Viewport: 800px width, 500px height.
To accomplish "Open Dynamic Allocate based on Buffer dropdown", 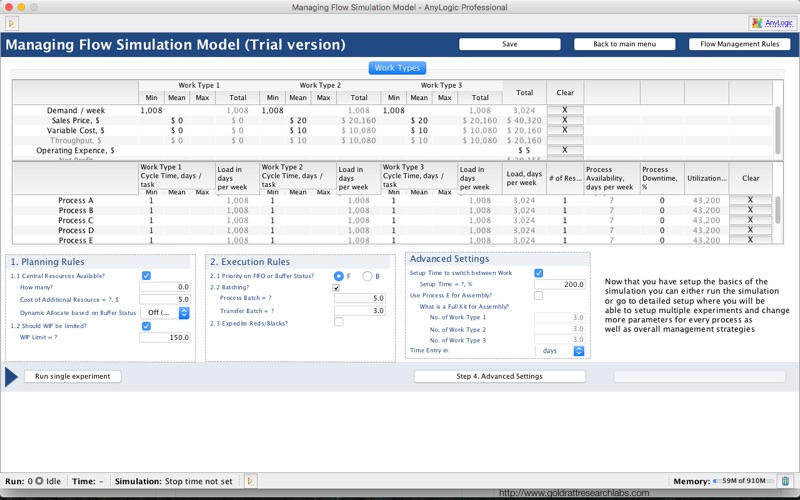I will (x=166, y=312).
